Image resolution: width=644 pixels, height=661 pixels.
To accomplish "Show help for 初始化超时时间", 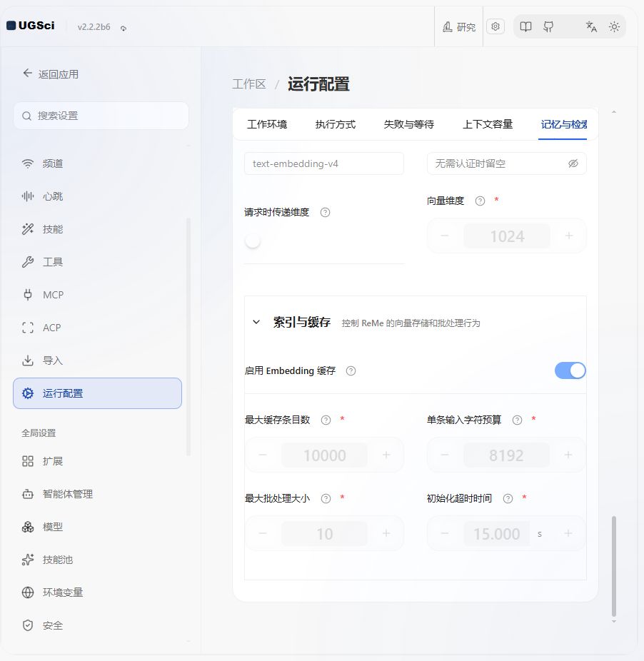I will coord(508,499).
